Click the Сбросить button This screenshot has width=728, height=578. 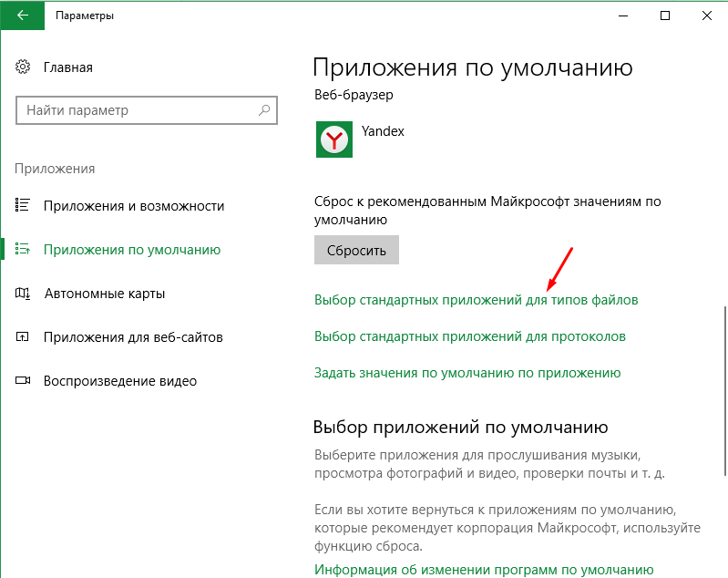pyautogui.click(x=356, y=250)
